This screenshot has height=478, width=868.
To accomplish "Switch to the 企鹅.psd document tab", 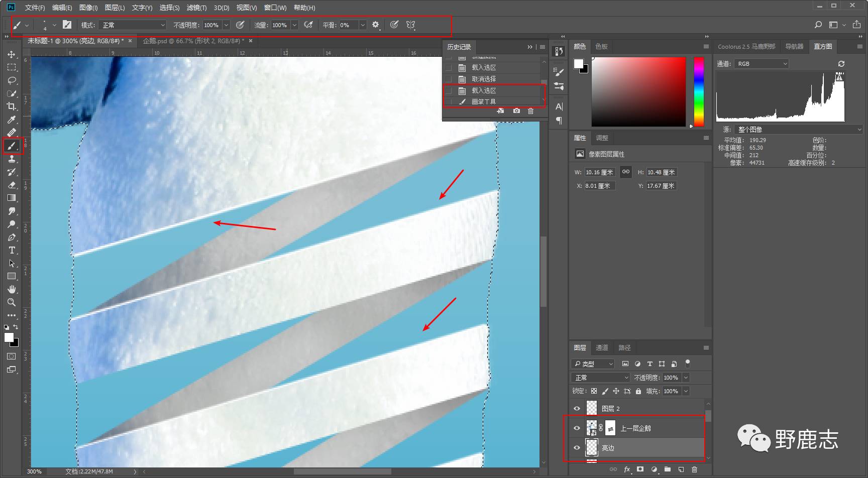I will click(193, 41).
